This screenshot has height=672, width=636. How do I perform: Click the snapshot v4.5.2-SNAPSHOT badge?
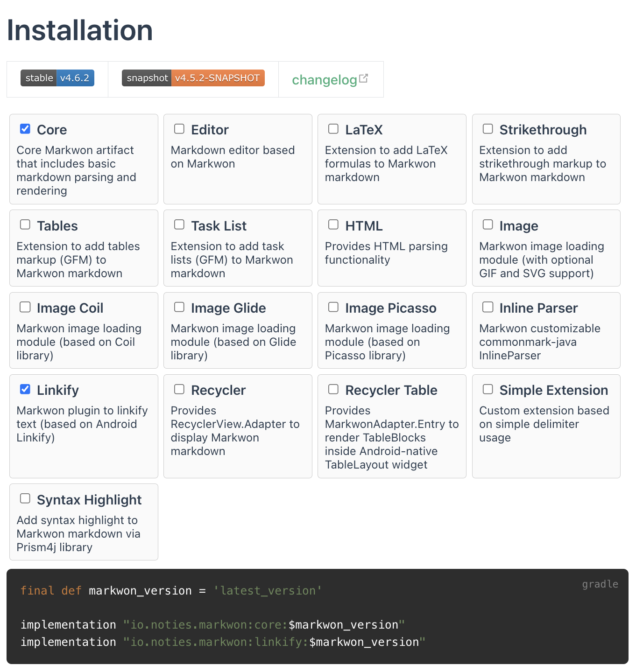193,78
